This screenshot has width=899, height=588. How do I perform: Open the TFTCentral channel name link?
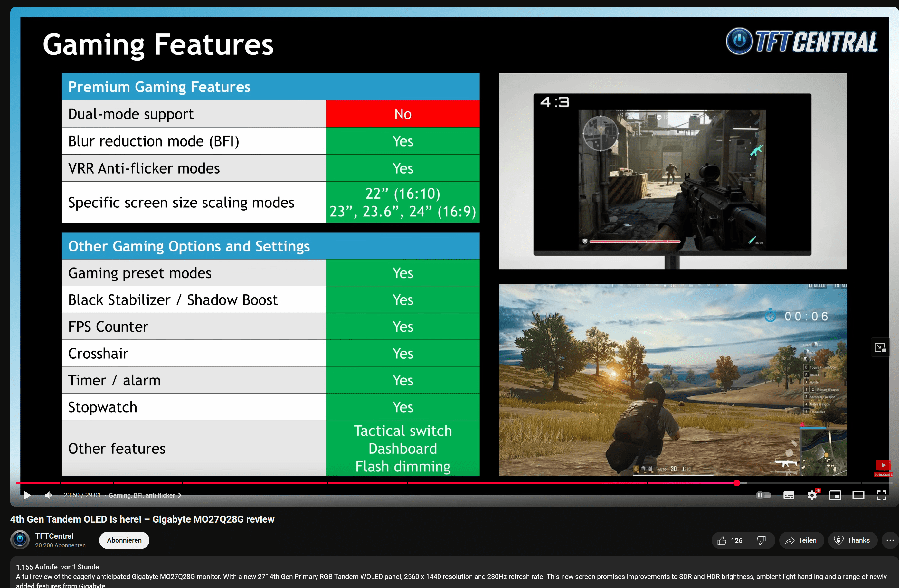pyautogui.click(x=54, y=536)
